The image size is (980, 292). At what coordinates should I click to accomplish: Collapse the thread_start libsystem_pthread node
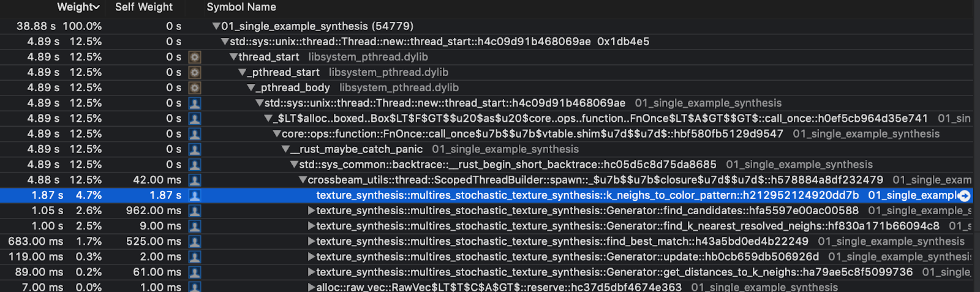point(233,57)
